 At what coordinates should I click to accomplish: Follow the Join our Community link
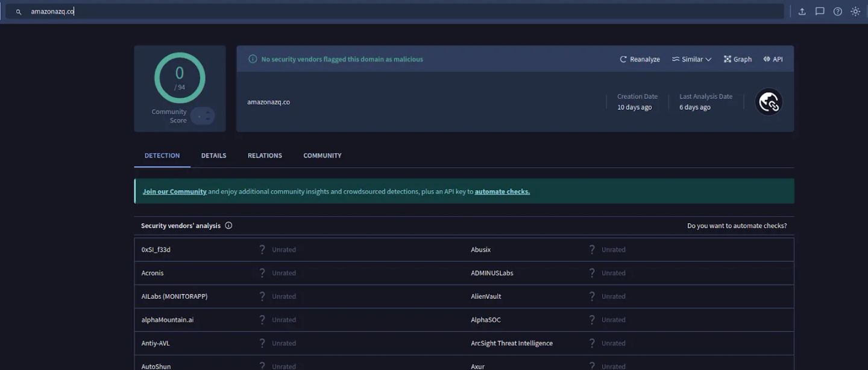(175, 191)
